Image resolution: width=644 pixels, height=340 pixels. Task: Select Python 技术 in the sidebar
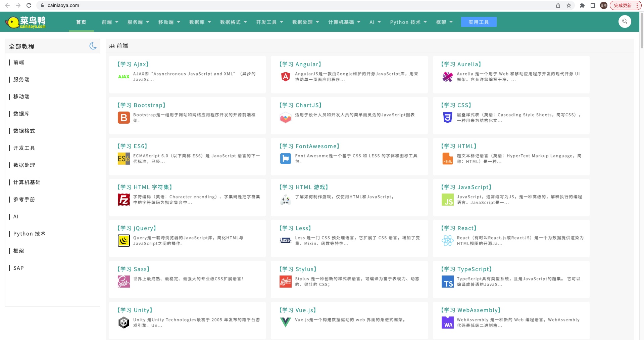click(x=29, y=234)
